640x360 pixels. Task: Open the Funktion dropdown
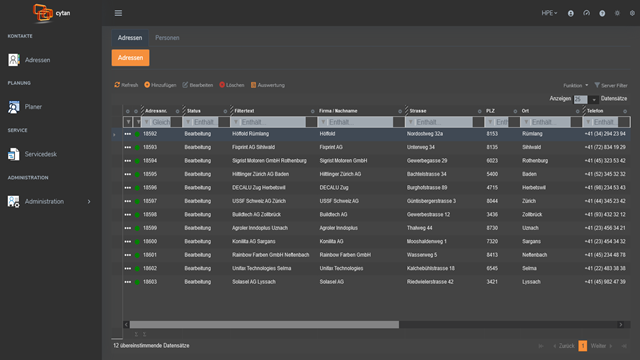pos(576,85)
